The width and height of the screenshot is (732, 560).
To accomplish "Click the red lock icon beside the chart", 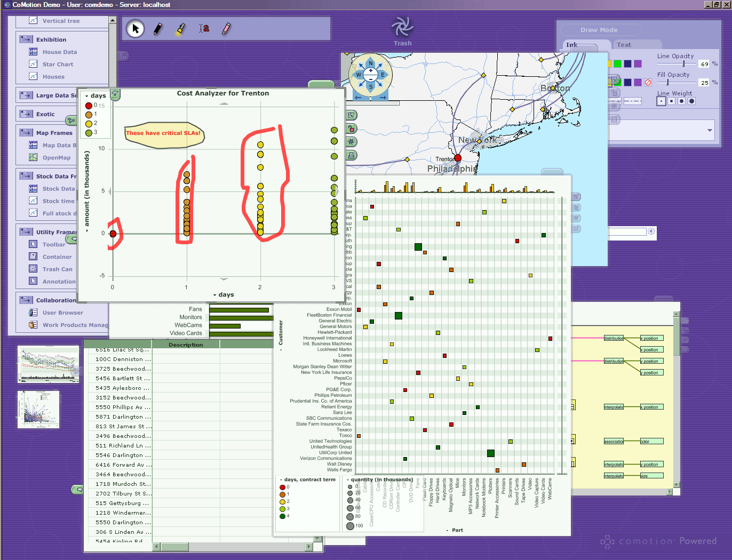I will [351, 129].
